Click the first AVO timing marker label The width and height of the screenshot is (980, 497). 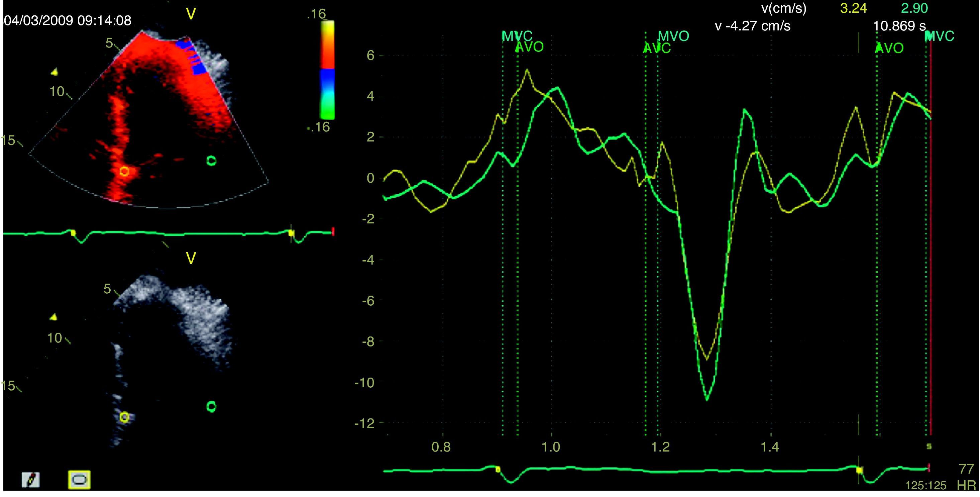(x=529, y=47)
